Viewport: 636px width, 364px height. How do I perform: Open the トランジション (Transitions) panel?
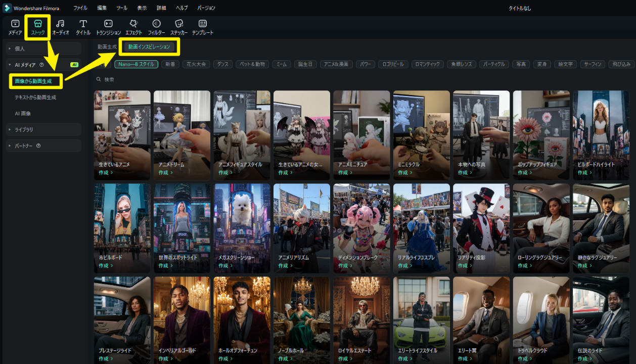coord(108,27)
